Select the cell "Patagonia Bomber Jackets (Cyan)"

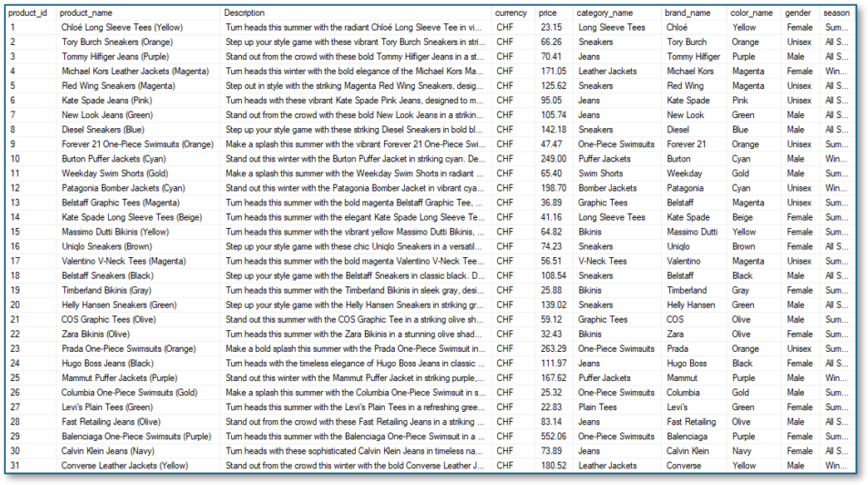[x=123, y=188]
